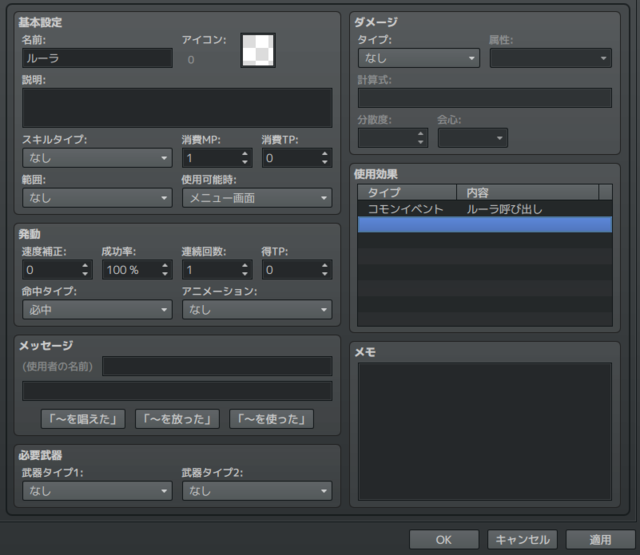Click the キャンセル button
Image resolution: width=640 pixels, height=555 pixels.
click(522, 540)
